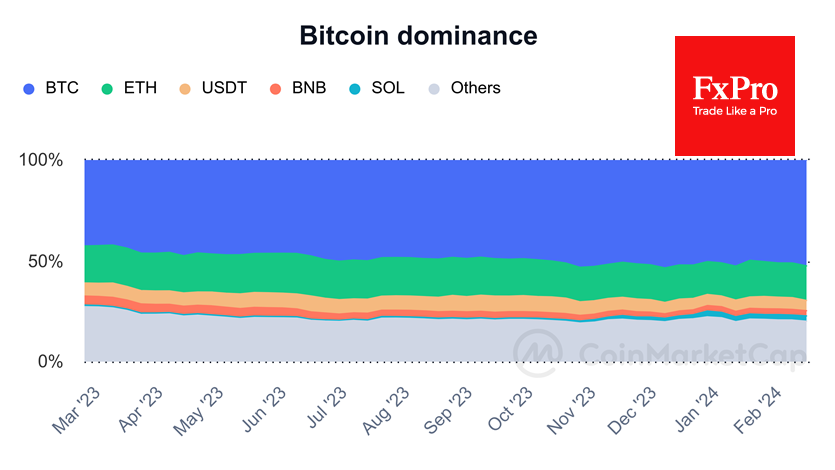The width and height of the screenshot is (835, 470).
Task: Click the 100% y-axis label
Action: (x=41, y=160)
